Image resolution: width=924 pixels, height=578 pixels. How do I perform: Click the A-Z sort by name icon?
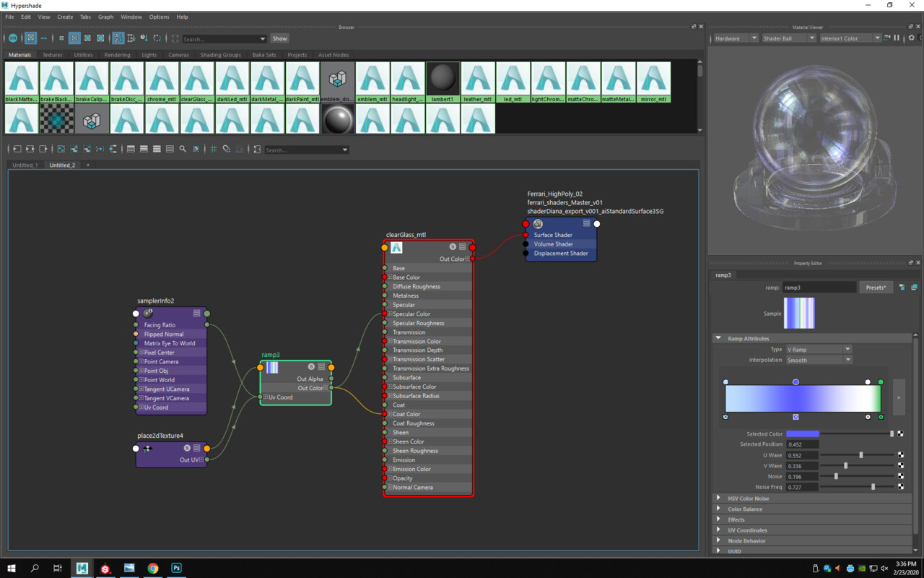click(118, 38)
